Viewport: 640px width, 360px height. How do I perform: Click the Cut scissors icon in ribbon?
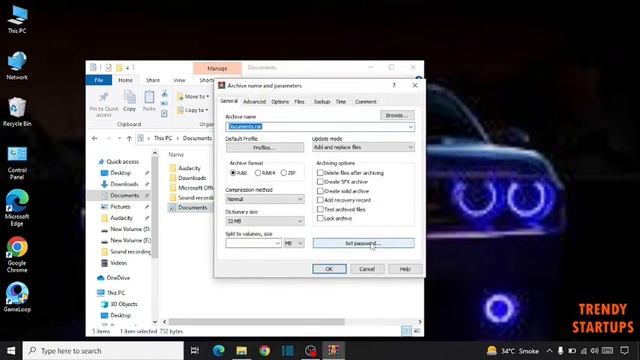pos(164,94)
